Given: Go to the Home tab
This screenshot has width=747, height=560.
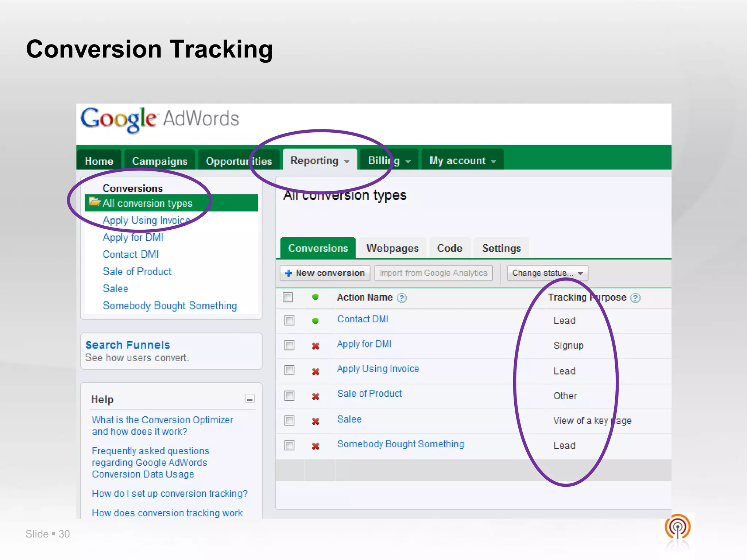Looking at the screenshot, I should 99,161.
